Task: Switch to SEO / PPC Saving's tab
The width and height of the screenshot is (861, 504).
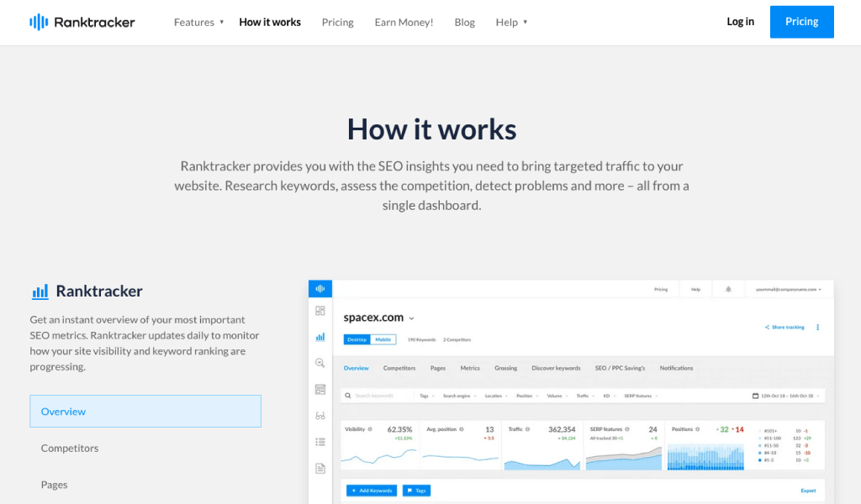Action: tap(620, 368)
